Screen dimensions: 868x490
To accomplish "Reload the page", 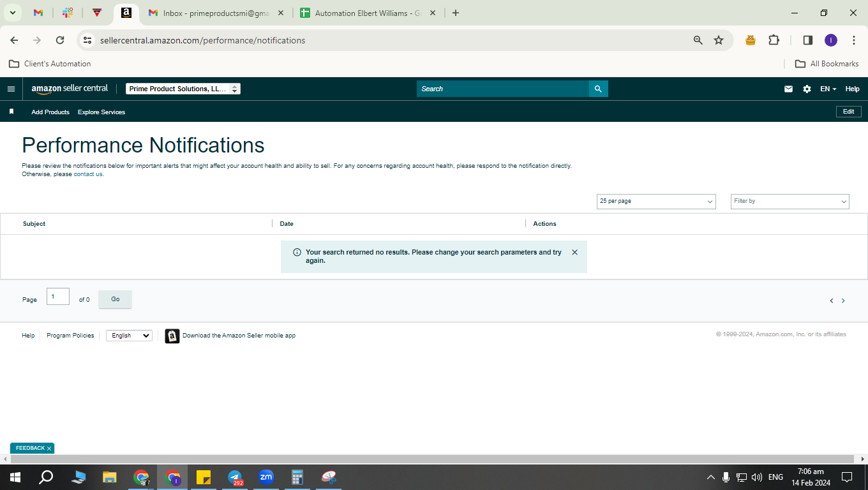I will [60, 40].
